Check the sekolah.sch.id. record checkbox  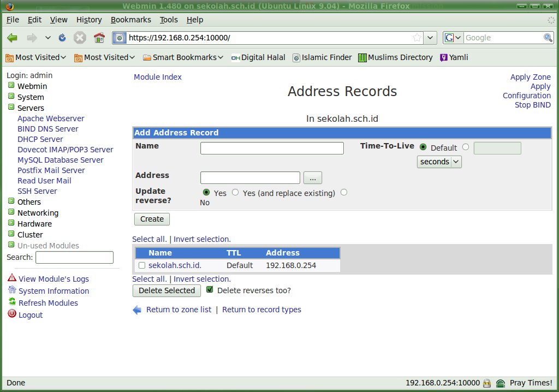click(x=142, y=266)
